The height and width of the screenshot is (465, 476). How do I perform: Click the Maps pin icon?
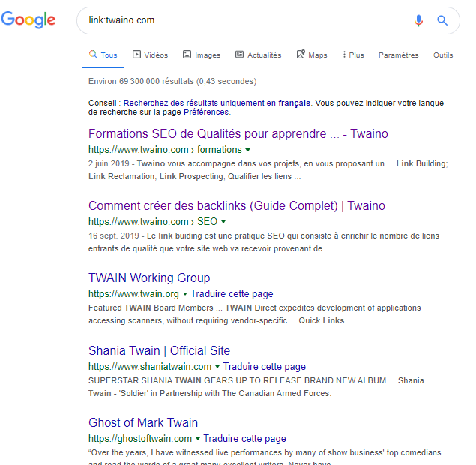[x=301, y=54]
